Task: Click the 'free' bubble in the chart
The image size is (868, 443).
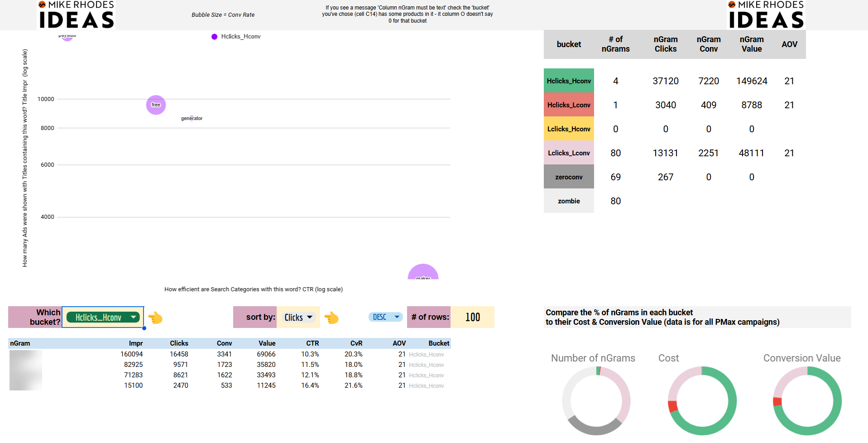Action: [x=156, y=105]
